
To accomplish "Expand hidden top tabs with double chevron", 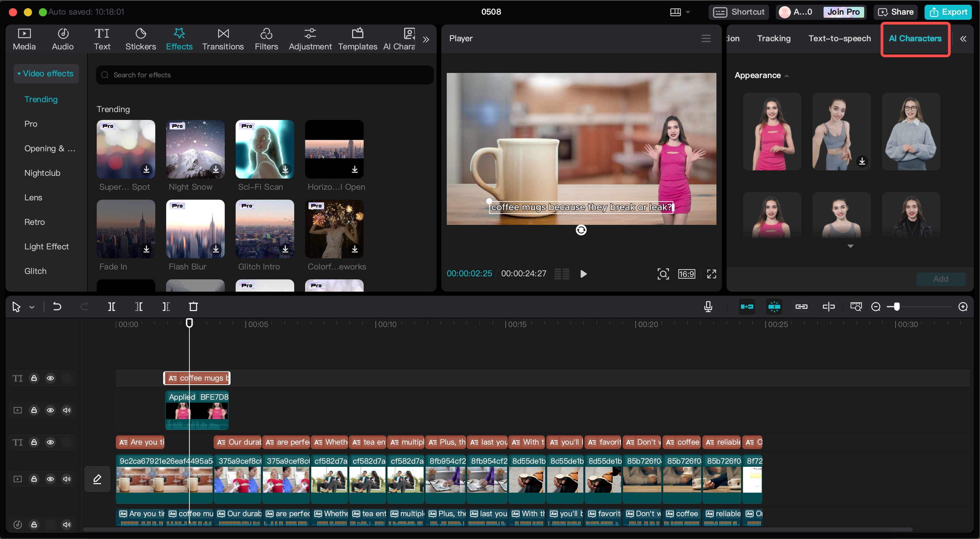I will [426, 39].
